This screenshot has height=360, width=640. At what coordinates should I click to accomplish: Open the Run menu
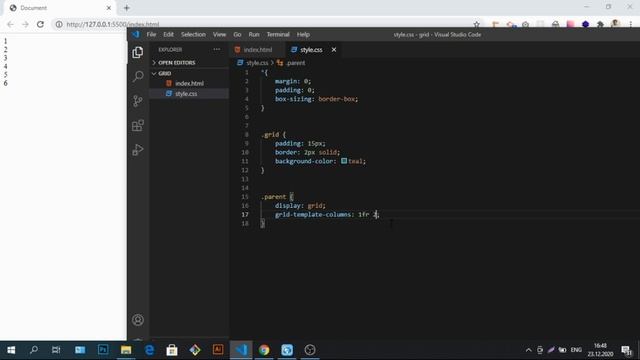[254, 35]
